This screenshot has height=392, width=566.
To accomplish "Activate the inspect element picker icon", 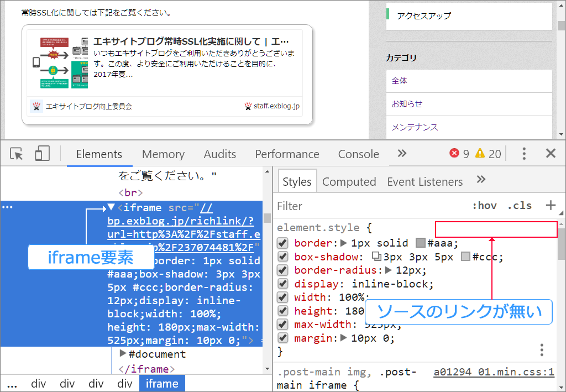I will click(x=16, y=154).
